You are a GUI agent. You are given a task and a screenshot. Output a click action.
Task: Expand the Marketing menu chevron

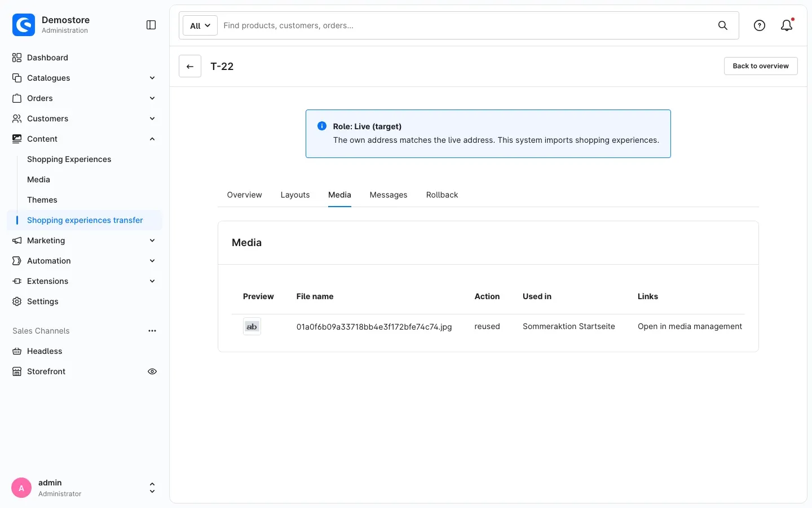point(152,240)
